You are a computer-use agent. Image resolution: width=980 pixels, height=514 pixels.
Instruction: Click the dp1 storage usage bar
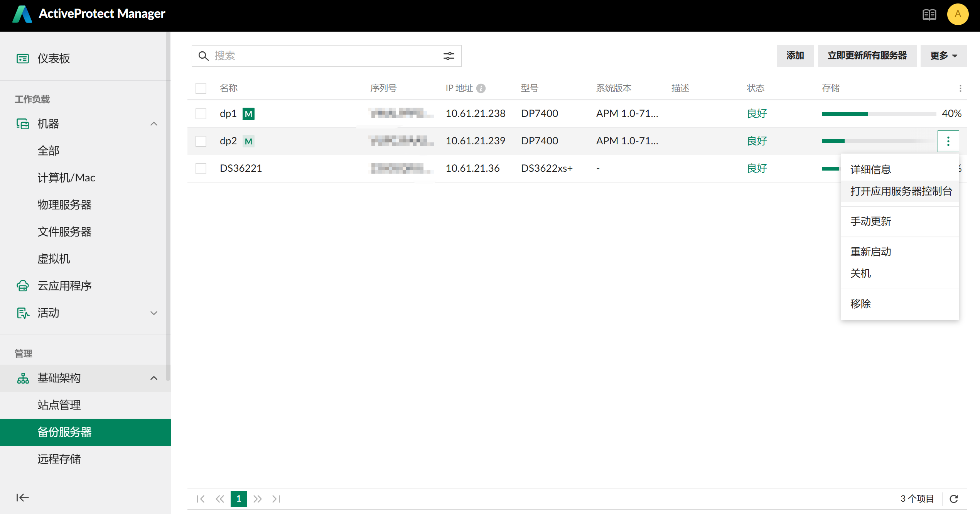coord(879,114)
